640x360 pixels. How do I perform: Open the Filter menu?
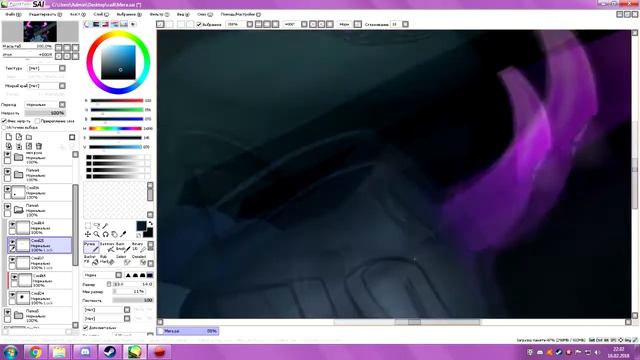159,14
